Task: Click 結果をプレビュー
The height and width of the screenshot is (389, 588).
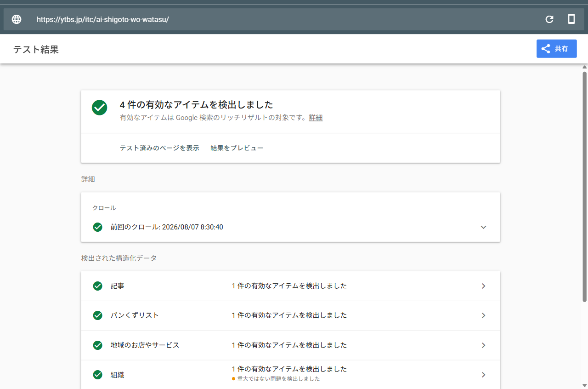Action: [237, 148]
